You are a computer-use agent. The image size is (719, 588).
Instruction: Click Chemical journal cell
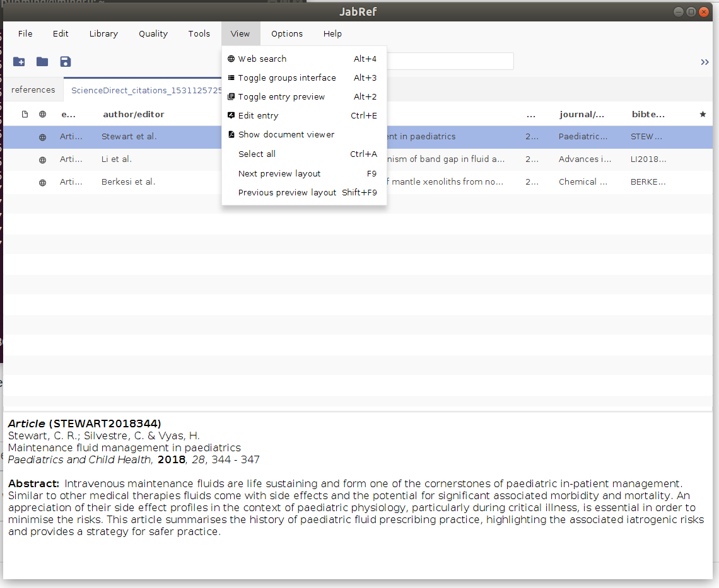(583, 182)
